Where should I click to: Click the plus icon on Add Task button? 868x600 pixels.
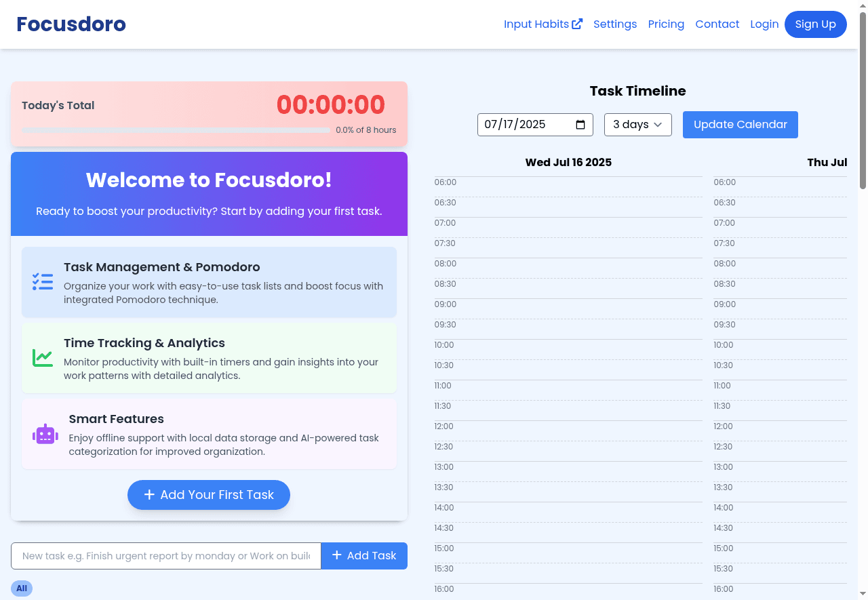337,556
